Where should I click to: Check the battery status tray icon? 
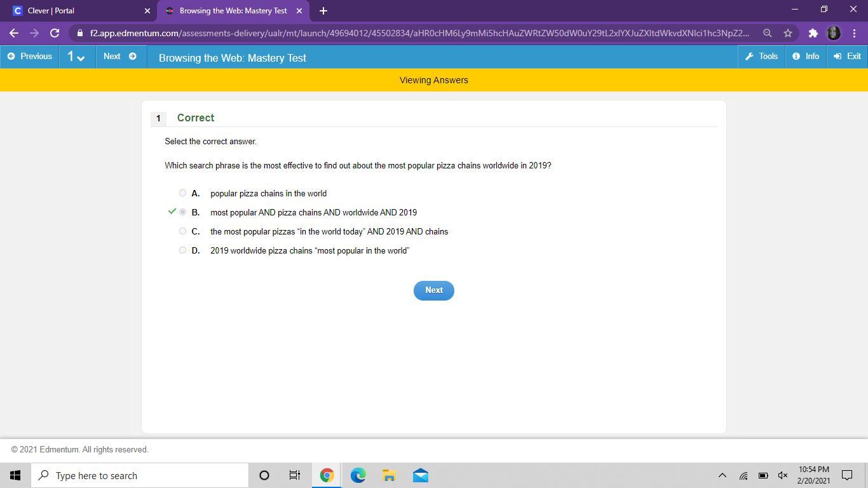pos(763,475)
